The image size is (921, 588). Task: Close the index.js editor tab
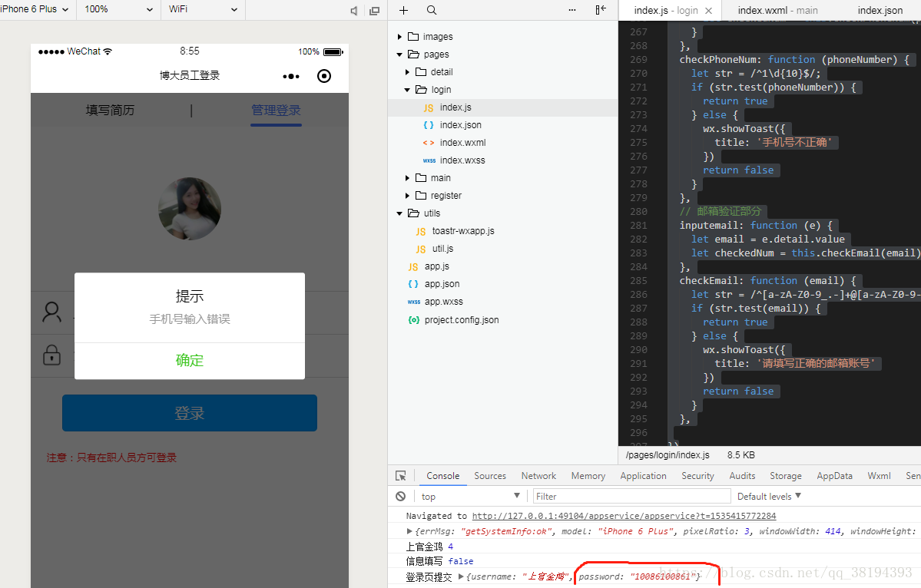click(709, 11)
